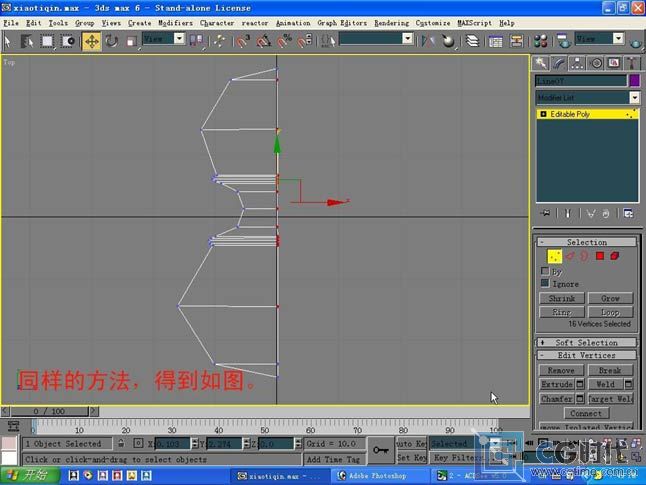Open the Rendering menu
Viewport: 646px width, 485px height.
(391, 23)
